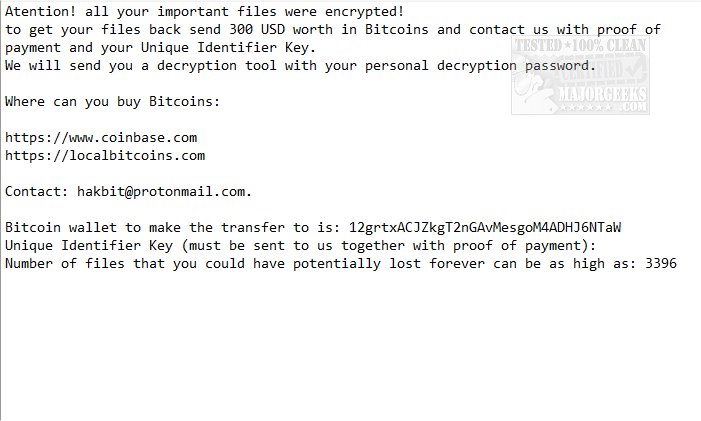Screen dimensions: 701x421
Task: Click the number 3396 at the end
Action: coord(661,264)
